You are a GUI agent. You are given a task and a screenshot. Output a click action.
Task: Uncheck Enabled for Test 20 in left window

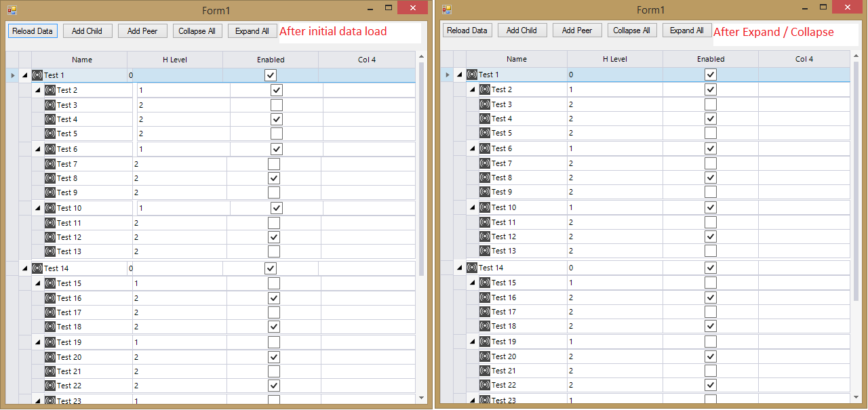[x=274, y=357]
